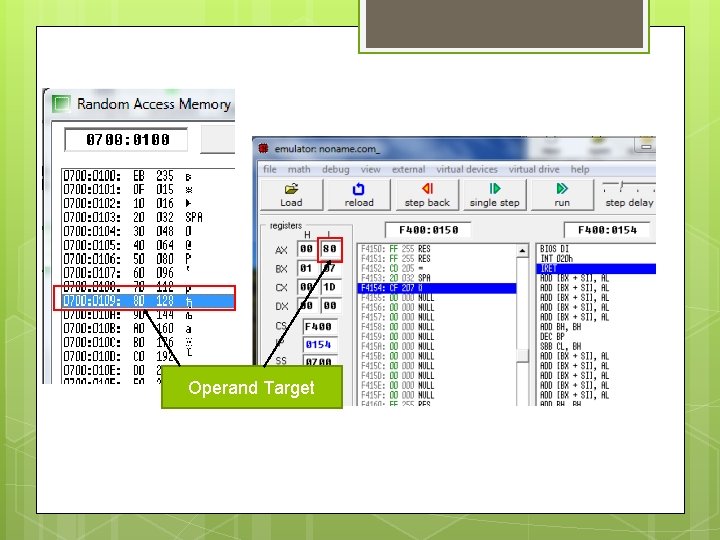Select code row F4151
Viewport: 720px width, 540px height.
point(437,259)
